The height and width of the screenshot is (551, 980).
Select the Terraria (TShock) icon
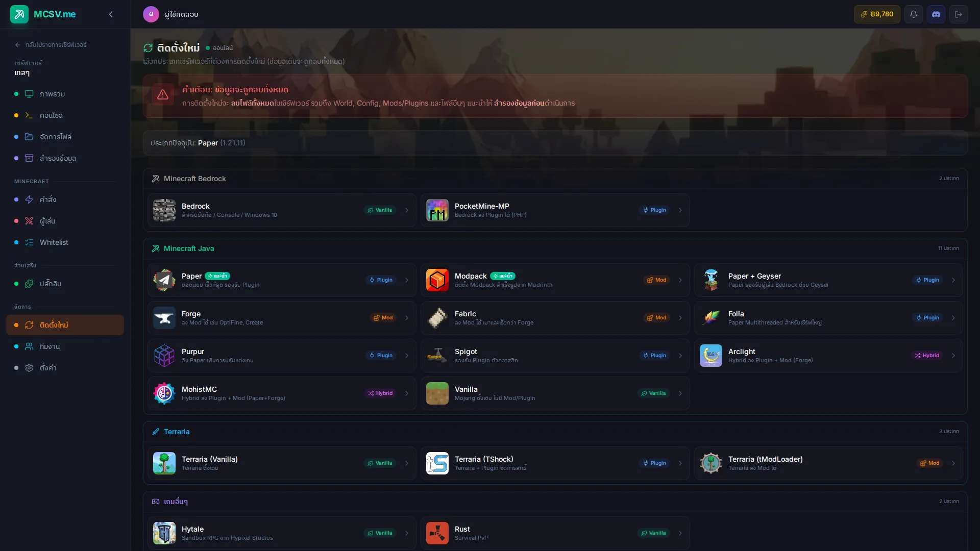(x=437, y=463)
